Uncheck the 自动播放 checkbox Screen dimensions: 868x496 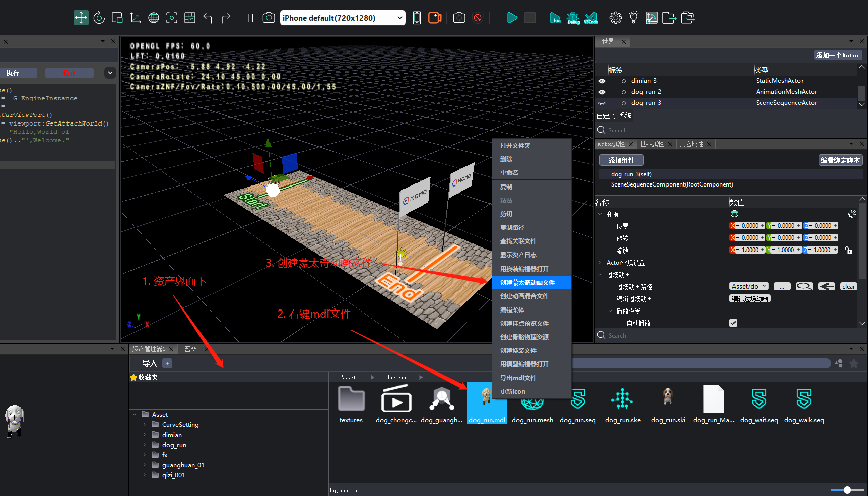coord(733,323)
